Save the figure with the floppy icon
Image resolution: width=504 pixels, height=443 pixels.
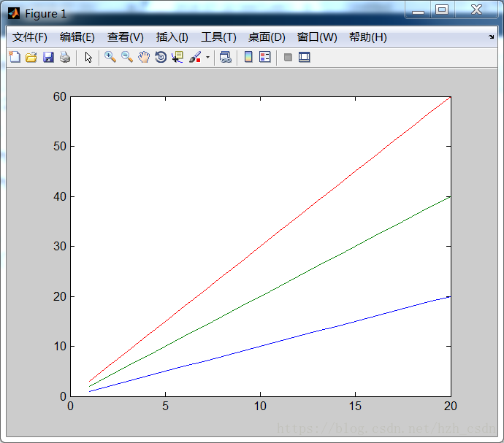(x=48, y=57)
